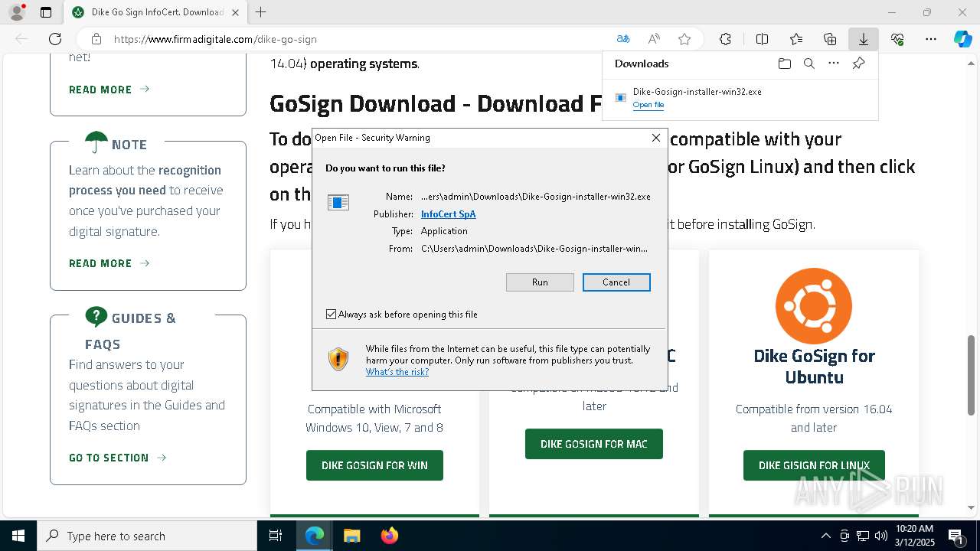Screen dimensions: 980x551
Task: Click the Ubuntu logo image
Action: coord(814,306)
